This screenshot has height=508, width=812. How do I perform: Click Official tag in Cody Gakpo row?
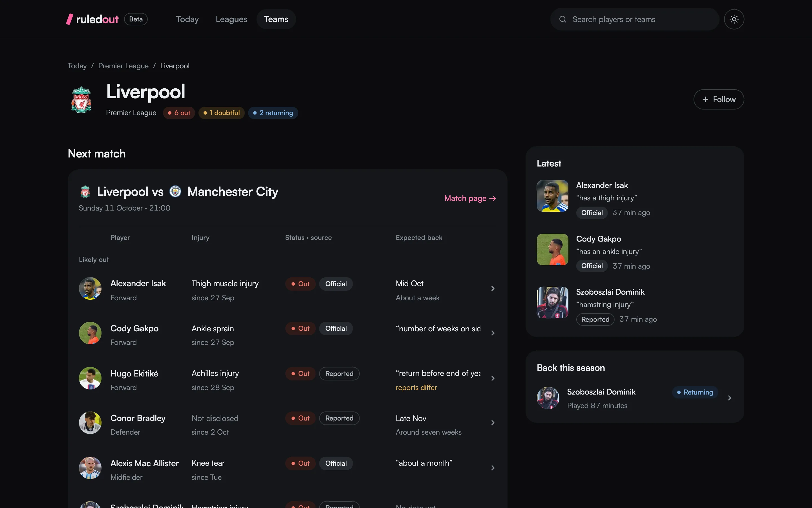336,329
